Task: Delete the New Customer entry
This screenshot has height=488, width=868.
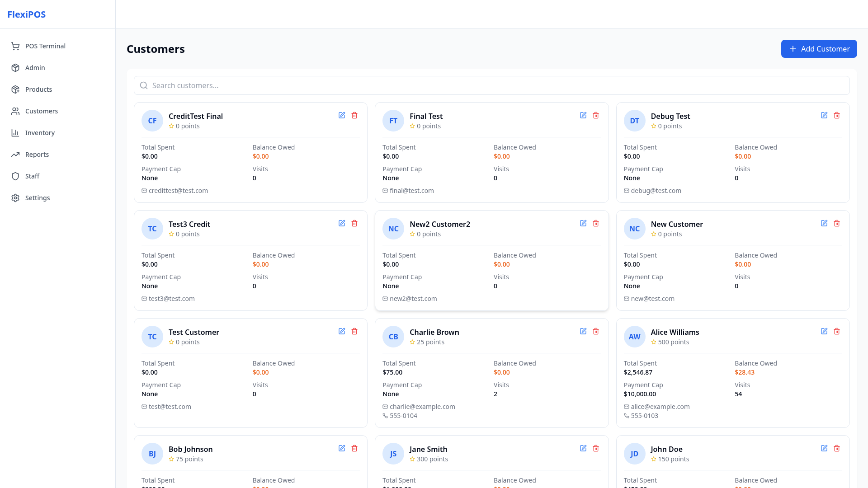Action: coord(837,223)
